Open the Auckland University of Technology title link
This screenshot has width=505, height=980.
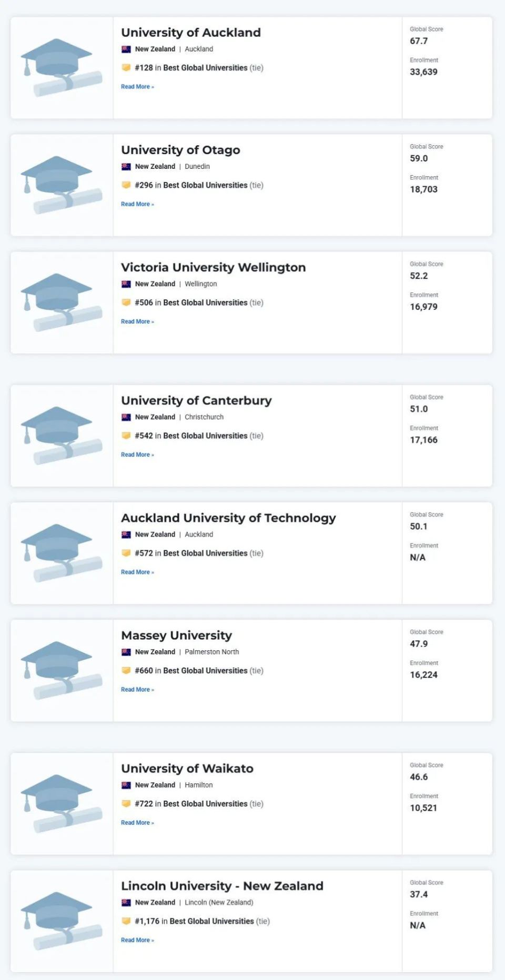point(228,518)
